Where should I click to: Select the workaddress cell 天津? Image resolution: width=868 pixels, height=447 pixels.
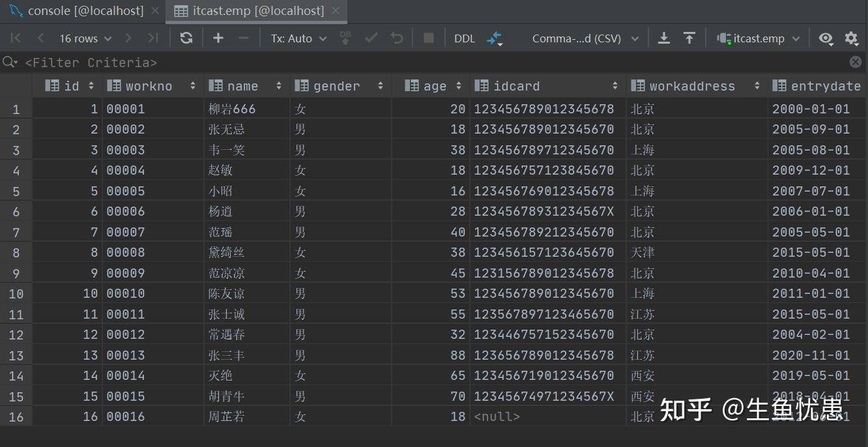697,252
